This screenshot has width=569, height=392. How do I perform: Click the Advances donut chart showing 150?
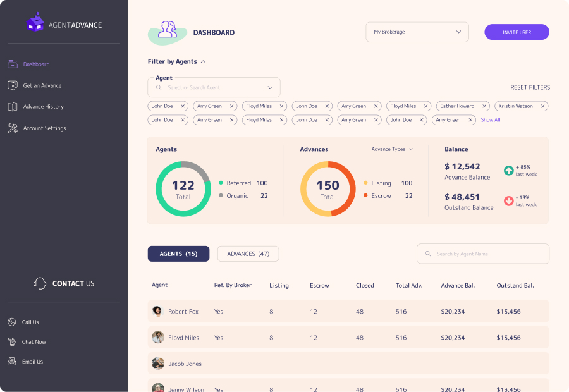327,189
